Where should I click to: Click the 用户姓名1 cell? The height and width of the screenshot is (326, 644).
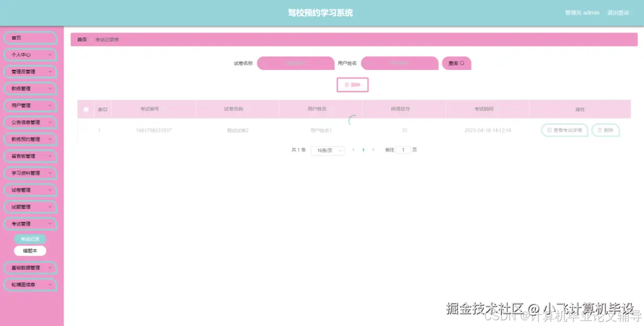coord(321,130)
